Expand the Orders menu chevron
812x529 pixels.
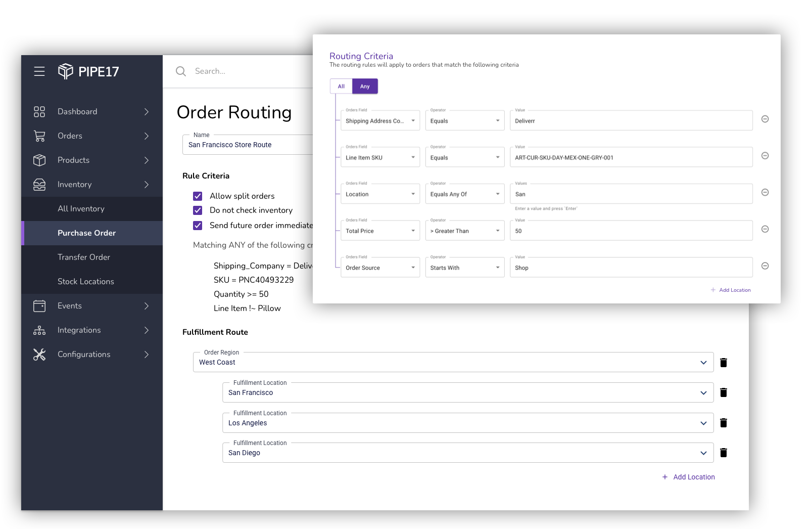(147, 136)
